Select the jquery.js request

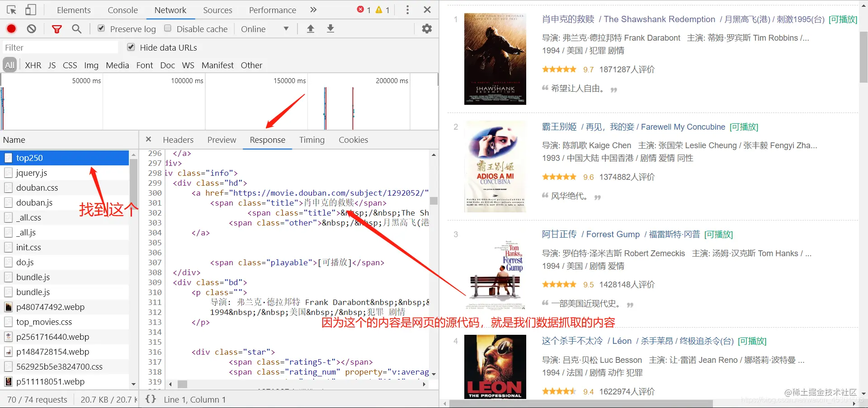tap(65, 173)
